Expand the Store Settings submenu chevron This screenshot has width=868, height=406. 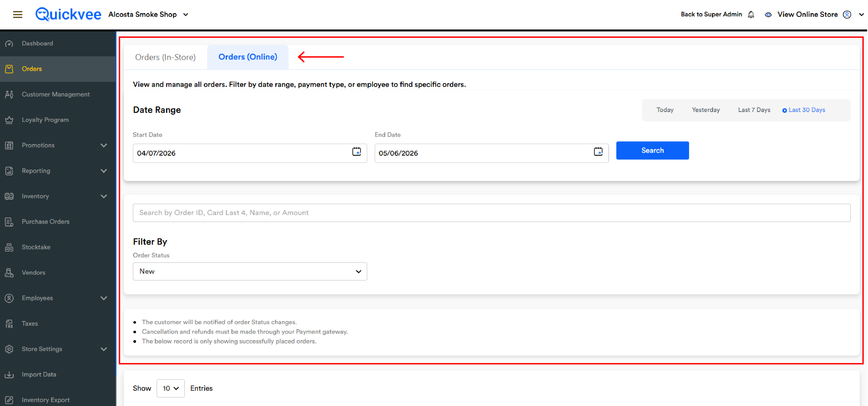tap(104, 349)
